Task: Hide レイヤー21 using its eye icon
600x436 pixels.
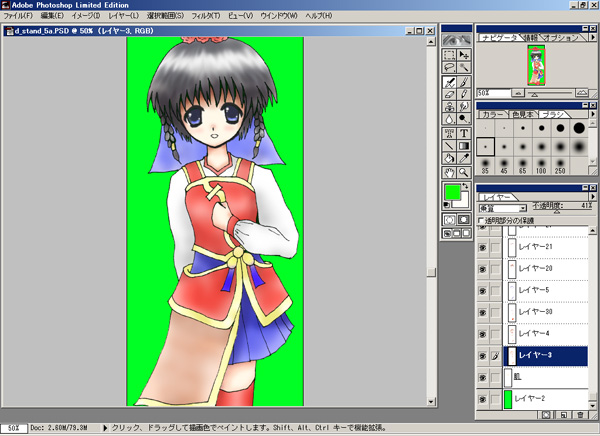Action: tap(483, 248)
